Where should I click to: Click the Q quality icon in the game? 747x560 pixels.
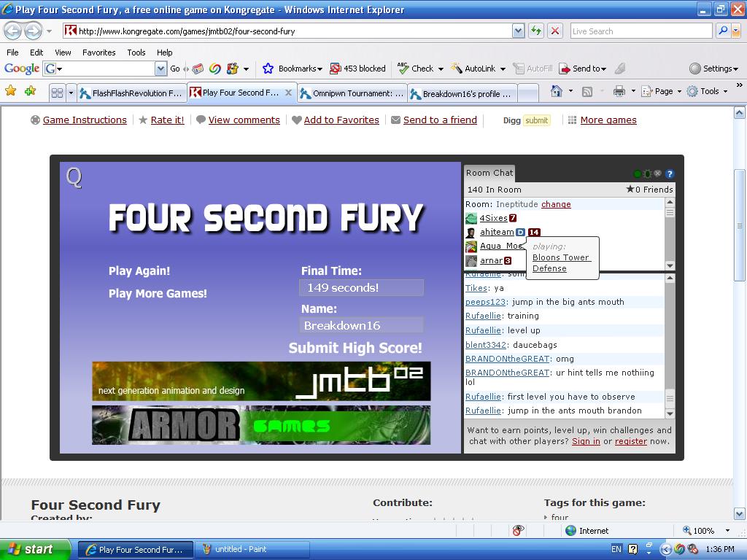[74, 178]
